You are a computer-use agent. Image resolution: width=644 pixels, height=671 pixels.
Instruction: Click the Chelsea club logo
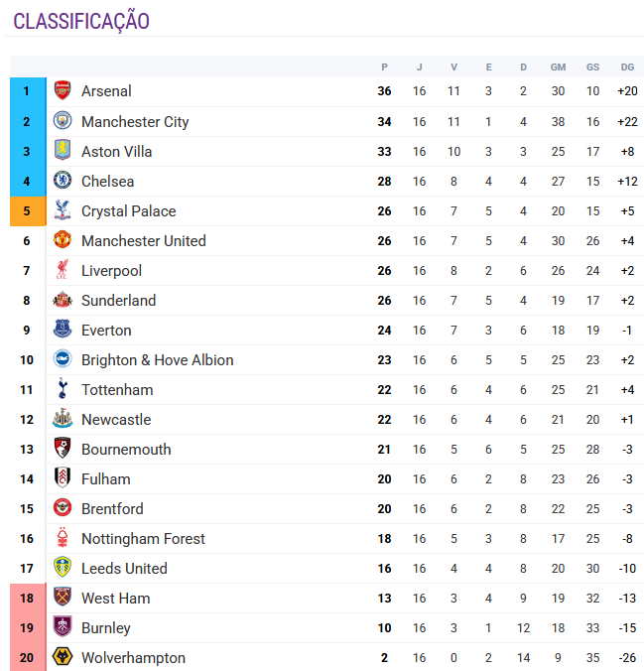[x=63, y=181]
